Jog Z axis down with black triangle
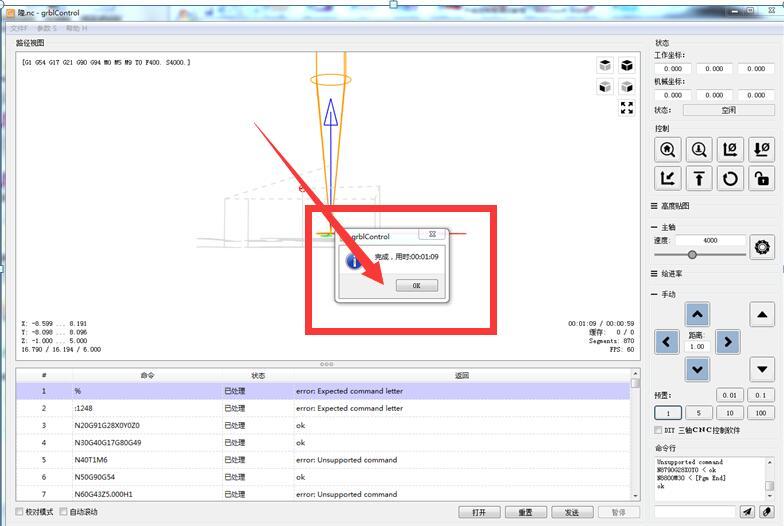 tap(762, 369)
